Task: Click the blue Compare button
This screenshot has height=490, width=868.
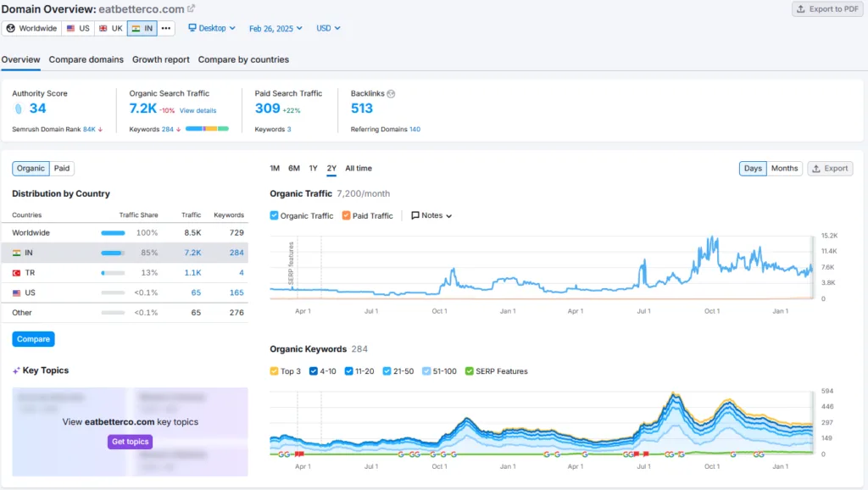Action: tap(33, 339)
